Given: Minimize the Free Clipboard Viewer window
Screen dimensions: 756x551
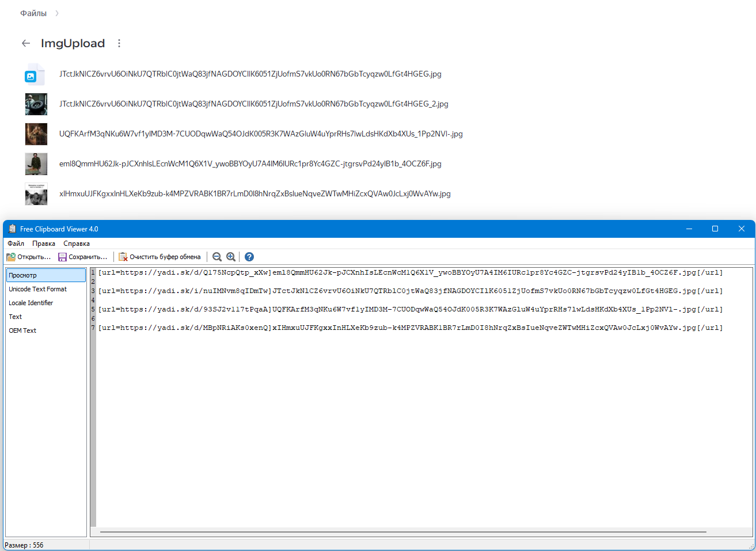Looking at the screenshot, I should coord(689,229).
